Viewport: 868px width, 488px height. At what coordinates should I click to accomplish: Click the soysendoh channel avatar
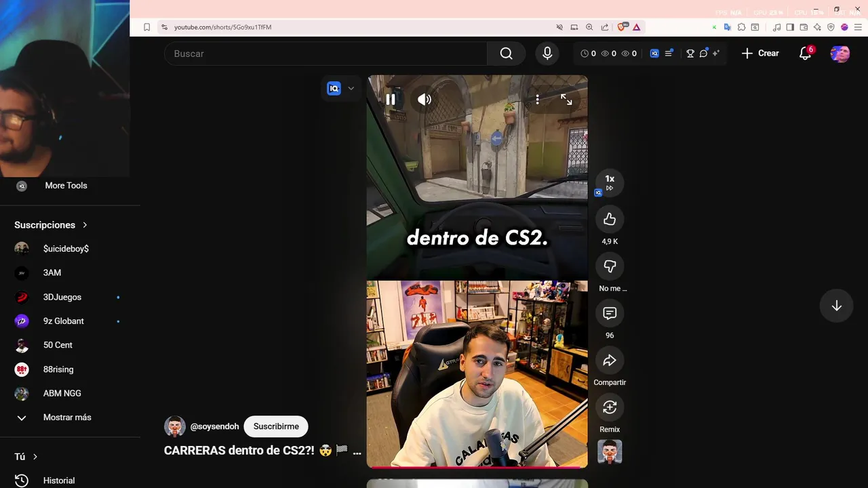(x=175, y=426)
